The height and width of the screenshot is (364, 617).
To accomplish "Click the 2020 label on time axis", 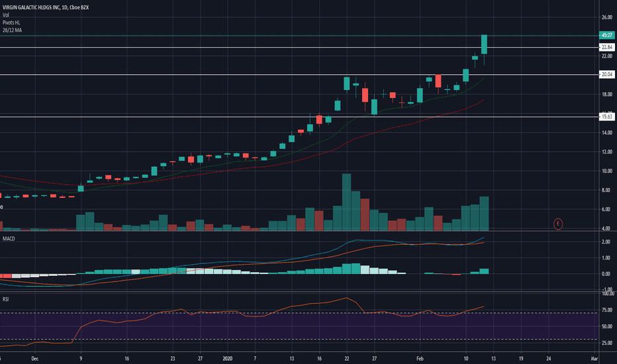I will tap(228, 359).
